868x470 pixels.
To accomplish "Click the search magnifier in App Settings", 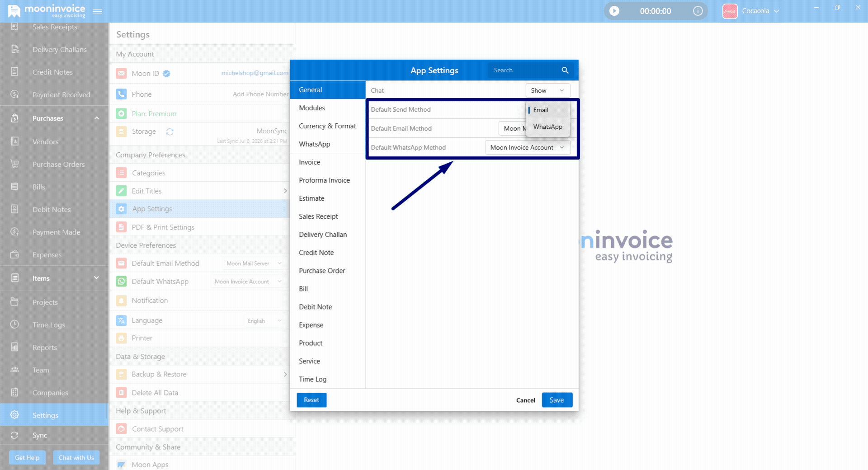I will (x=565, y=70).
